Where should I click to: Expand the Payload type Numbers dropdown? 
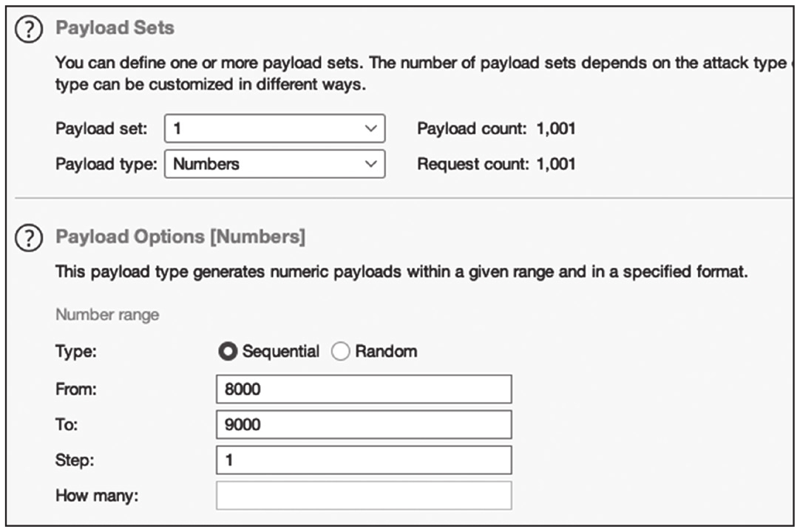click(274, 164)
